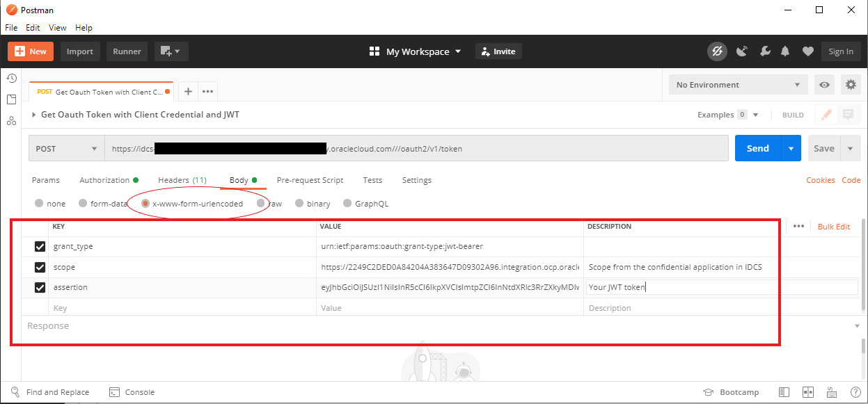Screen dimensions: 868x404
Task: Click the blue Send button
Action: pyautogui.click(x=757, y=148)
